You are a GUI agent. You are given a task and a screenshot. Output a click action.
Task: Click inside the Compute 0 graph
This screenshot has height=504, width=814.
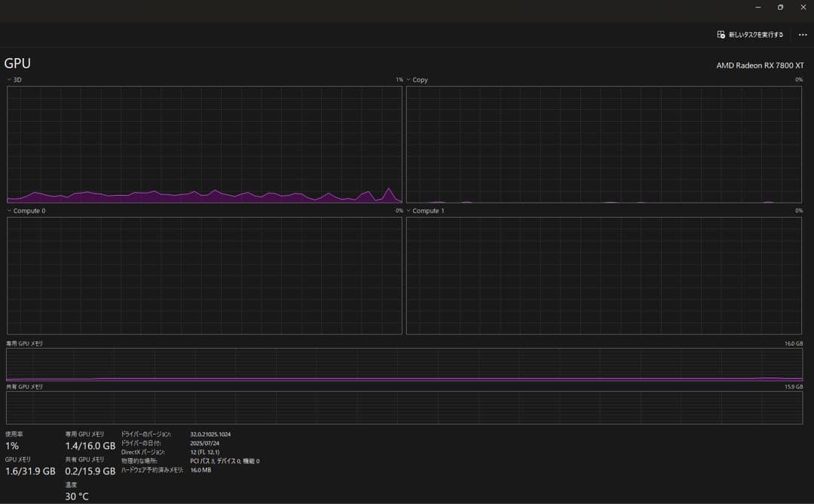click(x=204, y=276)
